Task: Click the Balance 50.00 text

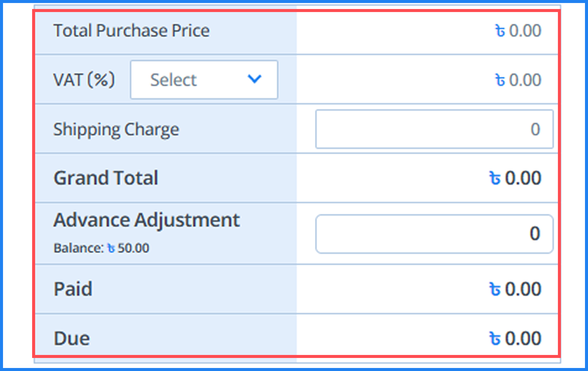Action: [x=101, y=248]
